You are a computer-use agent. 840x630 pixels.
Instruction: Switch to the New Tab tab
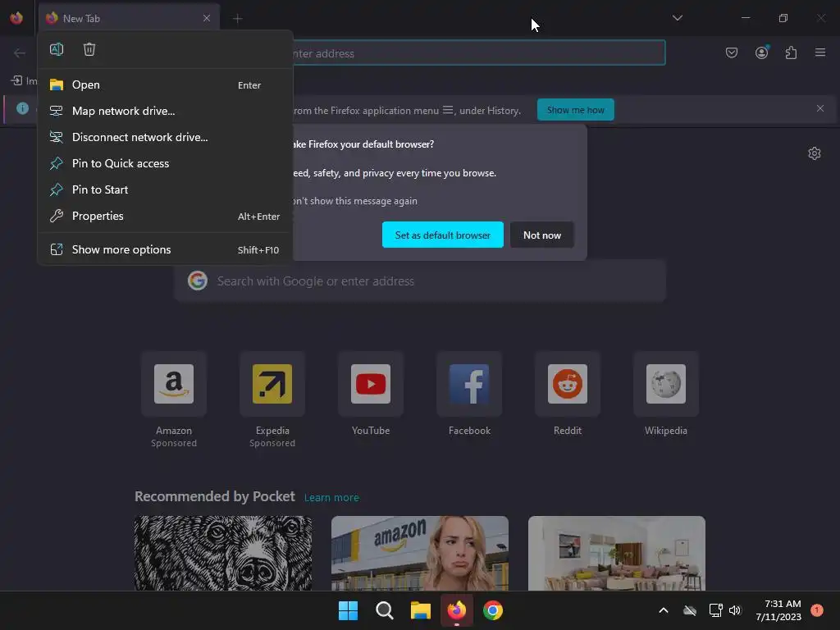coord(129,18)
